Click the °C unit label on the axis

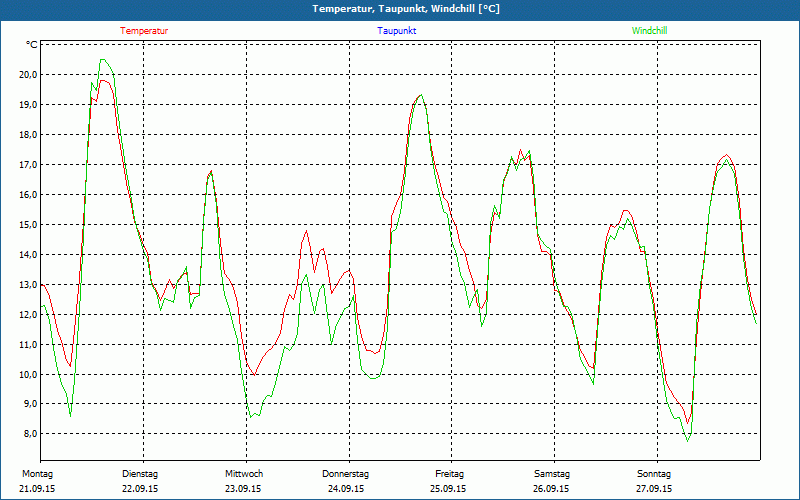(x=32, y=45)
